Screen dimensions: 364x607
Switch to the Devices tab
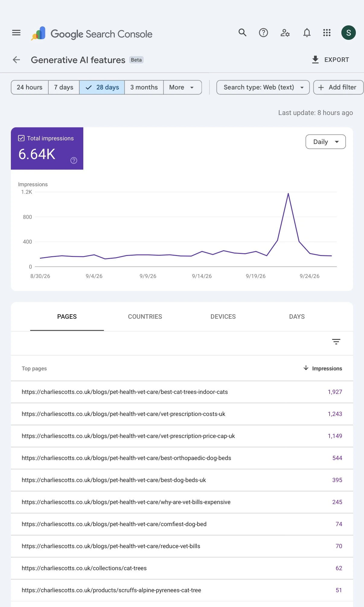click(223, 317)
